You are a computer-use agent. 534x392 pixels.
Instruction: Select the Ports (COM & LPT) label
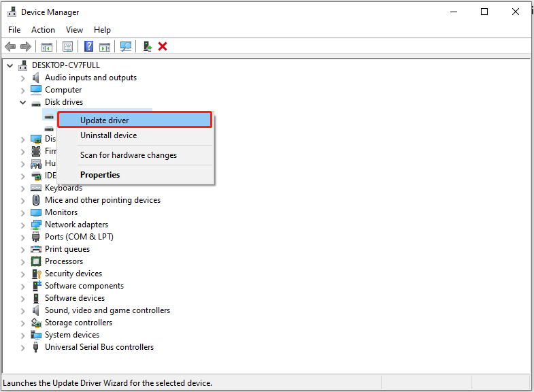79,237
